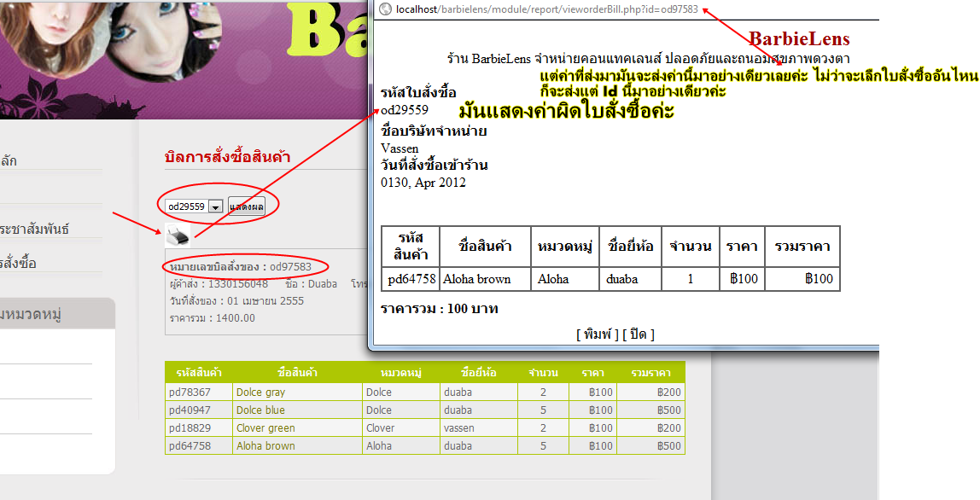Click the girl's face banner image
Viewport: 980px width, 500px height.
[109, 41]
